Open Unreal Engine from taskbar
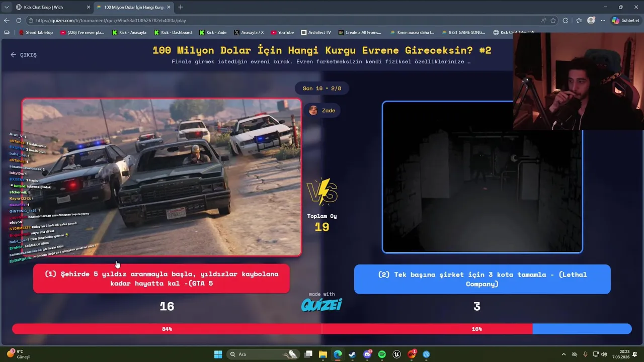Image resolution: width=644 pixels, height=362 pixels. coord(396,354)
